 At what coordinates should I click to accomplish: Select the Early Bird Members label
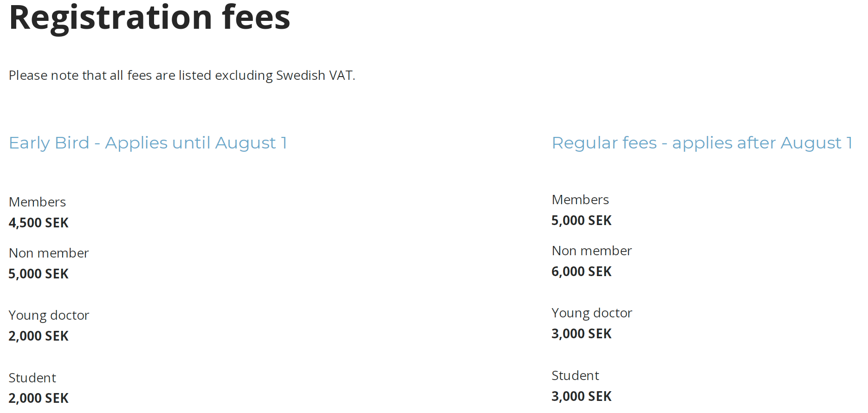pos(37,202)
